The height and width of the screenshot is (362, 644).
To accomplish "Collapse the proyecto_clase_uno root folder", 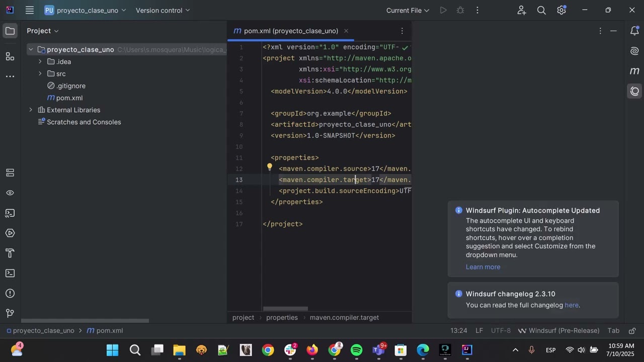I will coord(31,49).
